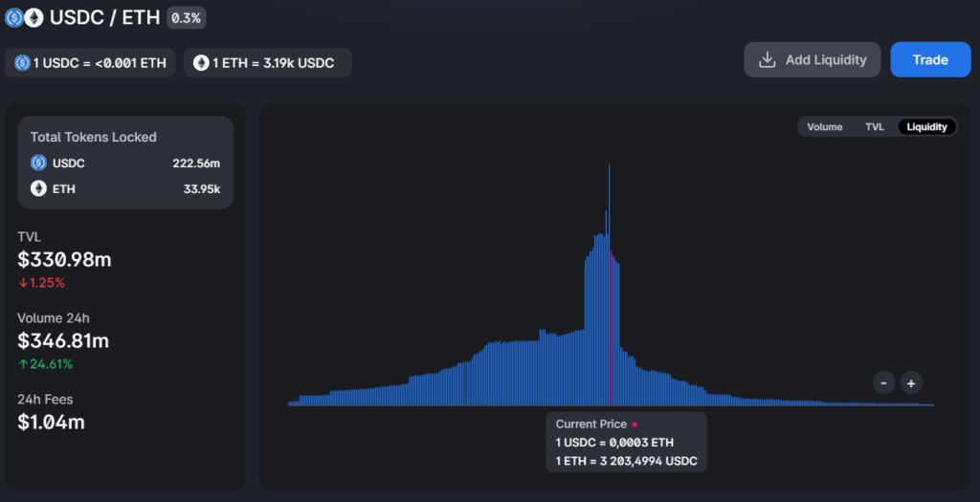Click the USDC / ETH pair title
The width and height of the screenshot is (980, 502).
click(x=104, y=18)
